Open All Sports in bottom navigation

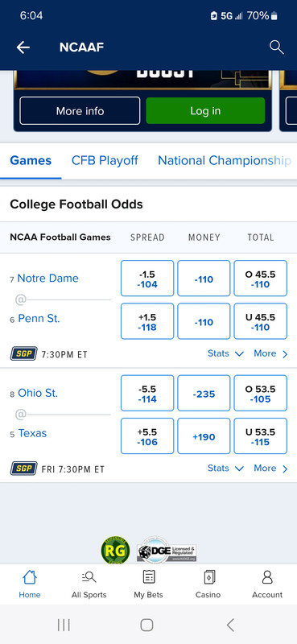(89, 584)
